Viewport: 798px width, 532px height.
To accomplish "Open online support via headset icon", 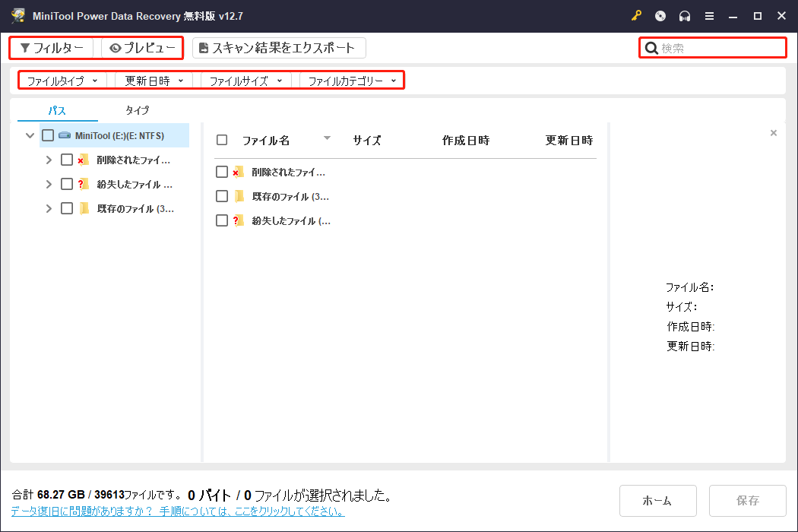I will pyautogui.click(x=685, y=15).
